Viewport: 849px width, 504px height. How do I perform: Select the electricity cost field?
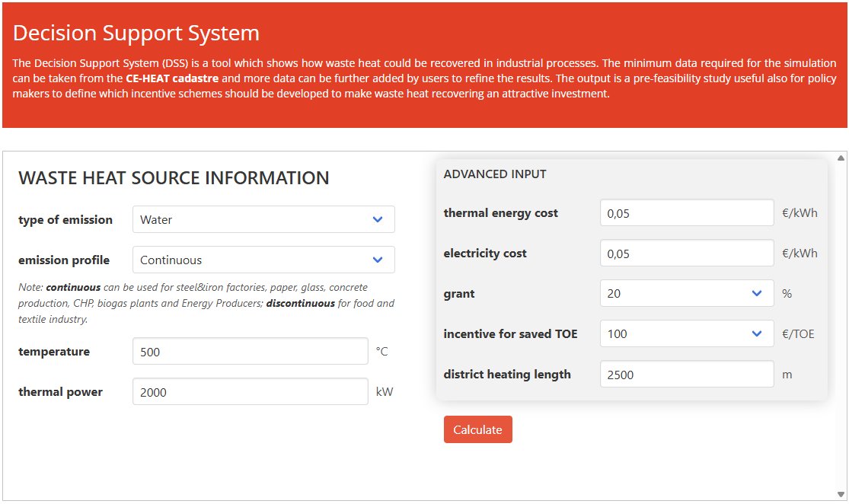point(685,253)
